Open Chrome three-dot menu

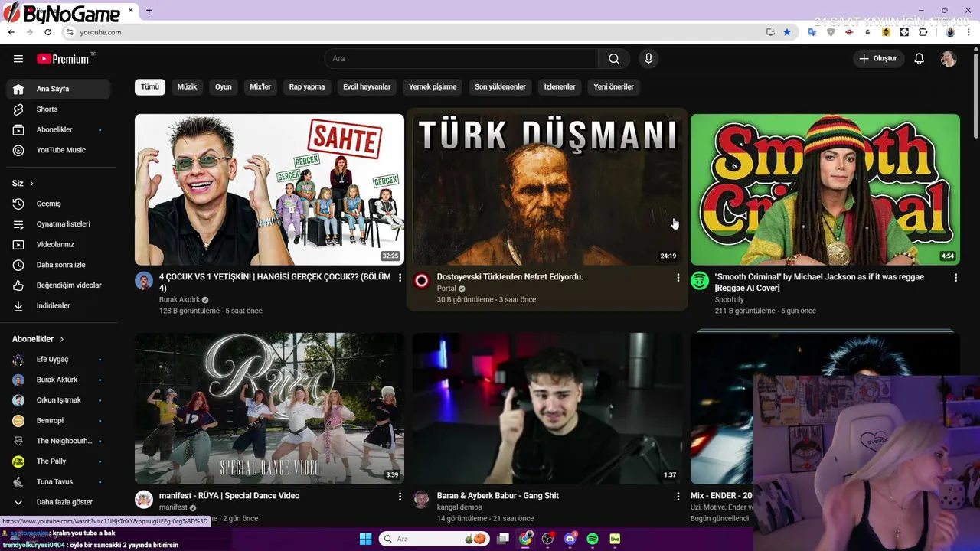(969, 32)
